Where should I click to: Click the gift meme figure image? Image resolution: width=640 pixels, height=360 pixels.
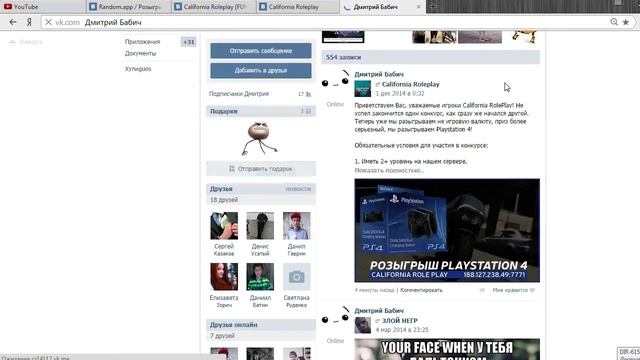coord(260,139)
